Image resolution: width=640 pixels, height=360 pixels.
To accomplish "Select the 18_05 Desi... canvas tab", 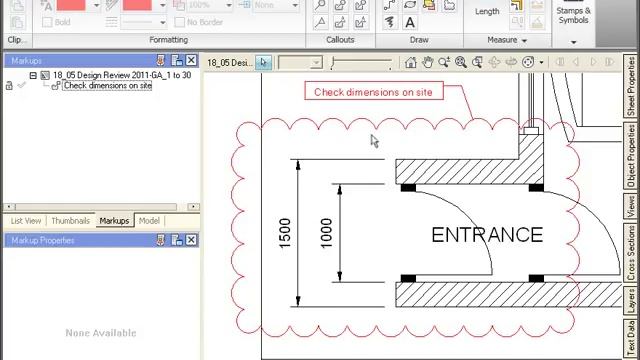I will click(229, 62).
